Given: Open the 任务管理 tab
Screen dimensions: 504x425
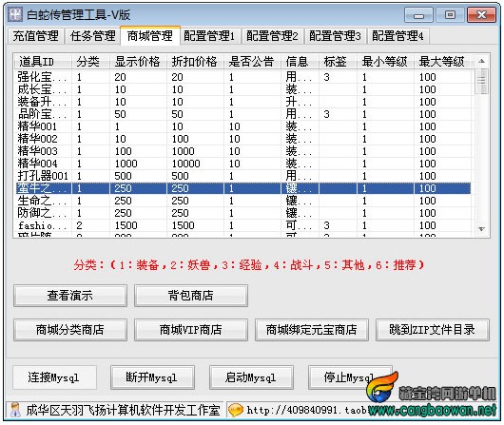Looking at the screenshot, I should [x=92, y=36].
